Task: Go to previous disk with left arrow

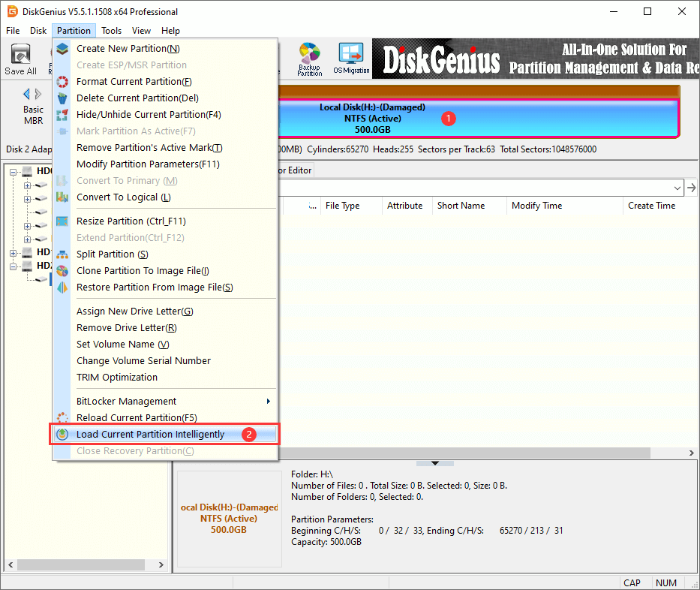Action: 26,94
